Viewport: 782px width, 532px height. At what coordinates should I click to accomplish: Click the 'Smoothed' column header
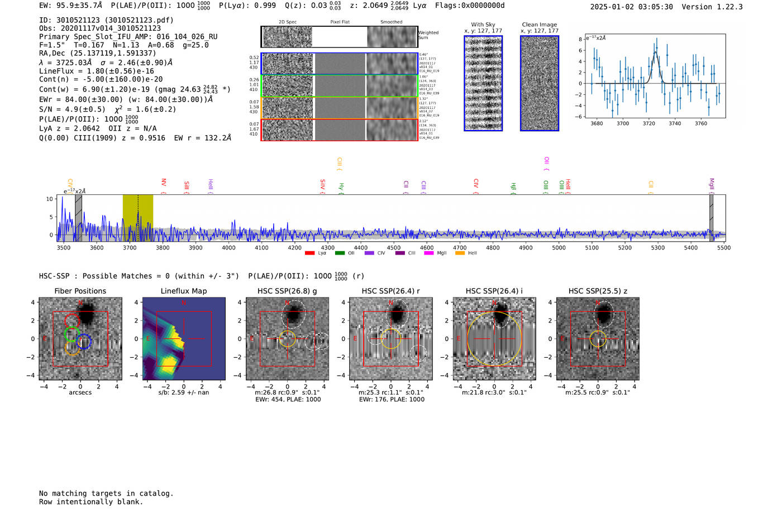pyautogui.click(x=391, y=22)
